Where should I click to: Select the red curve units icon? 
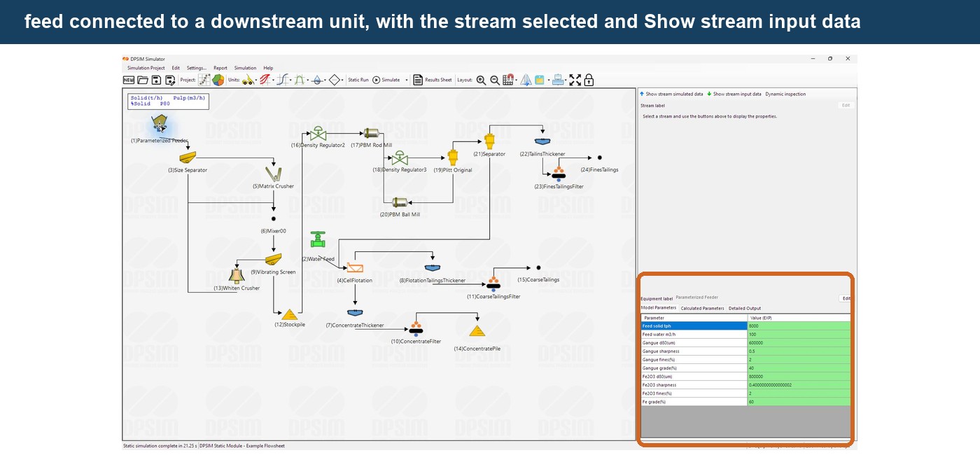[266, 80]
